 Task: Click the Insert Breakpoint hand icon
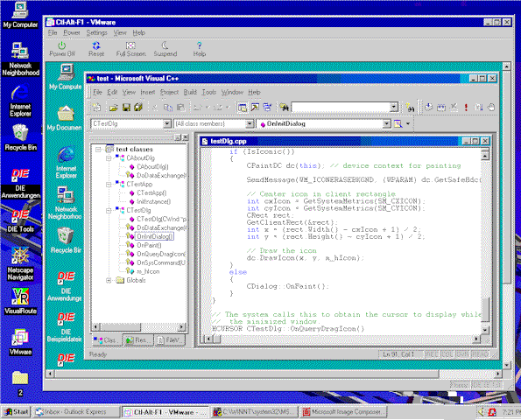click(490, 108)
